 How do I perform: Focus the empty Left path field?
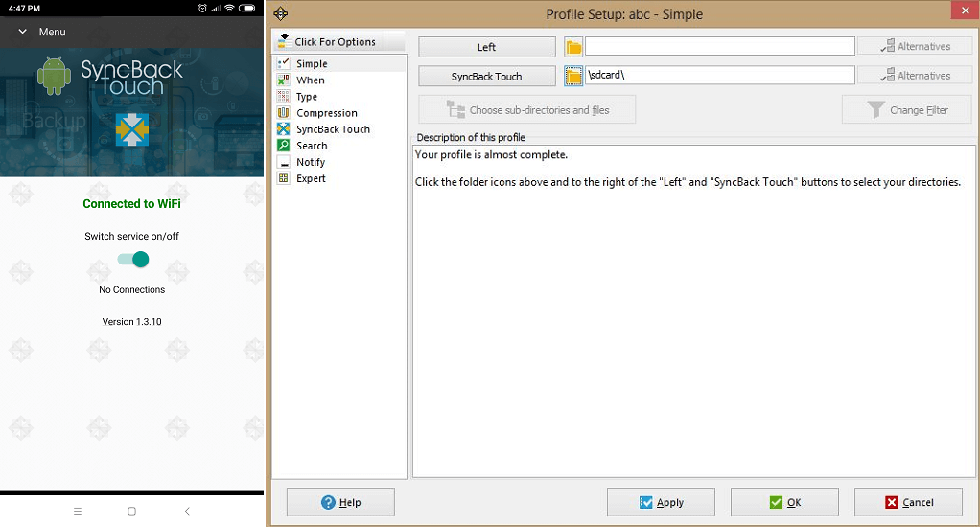[x=720, y=46]
